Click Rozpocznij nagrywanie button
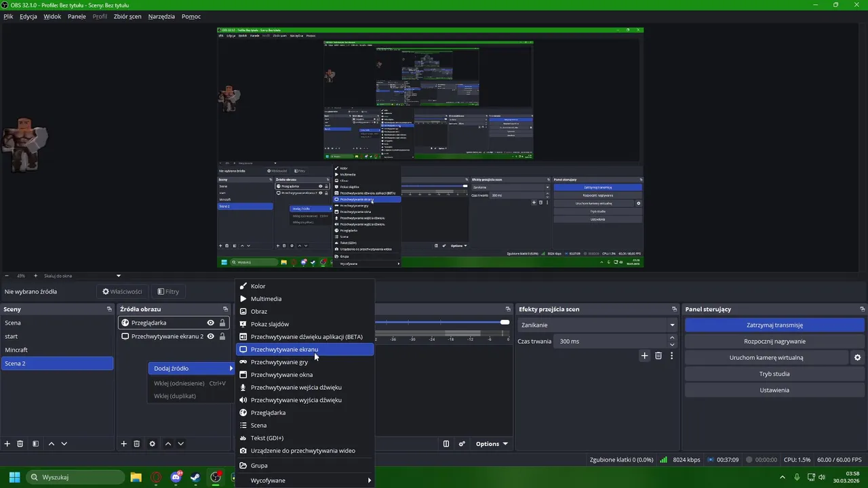The image size is (868, 488). 774,341
